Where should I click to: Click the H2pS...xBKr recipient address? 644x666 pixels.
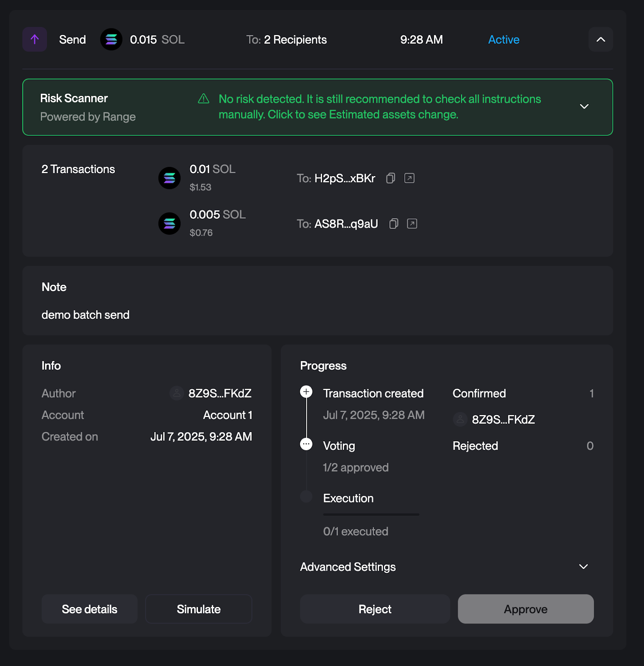point(345,178)
